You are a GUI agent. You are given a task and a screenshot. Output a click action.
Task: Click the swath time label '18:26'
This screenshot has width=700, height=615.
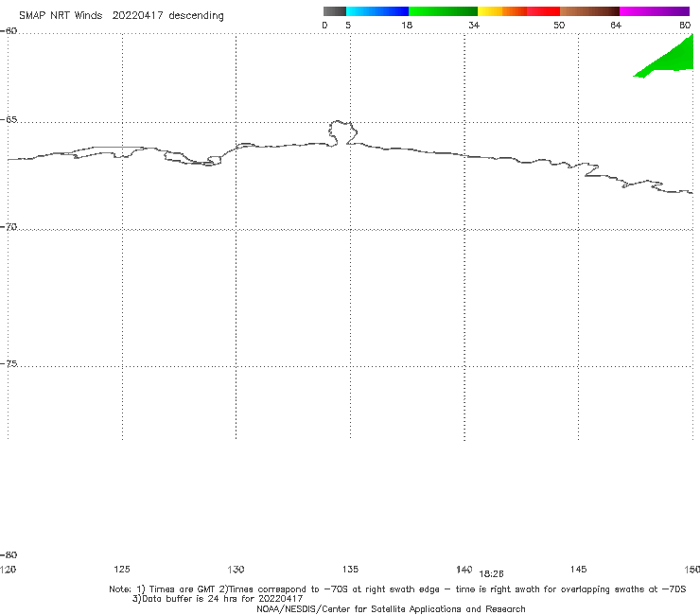491,574
